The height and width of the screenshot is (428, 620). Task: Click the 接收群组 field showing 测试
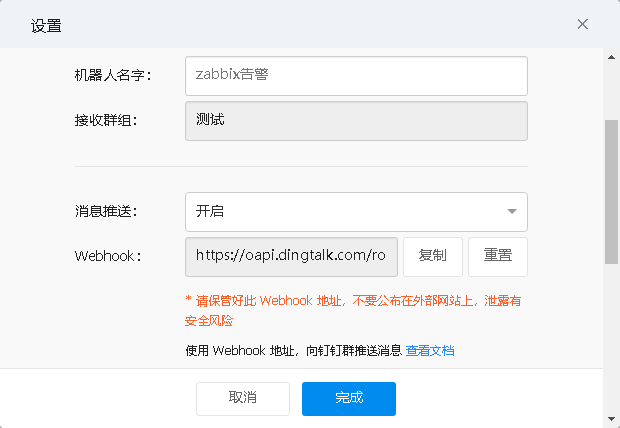(x=356, y=121)
